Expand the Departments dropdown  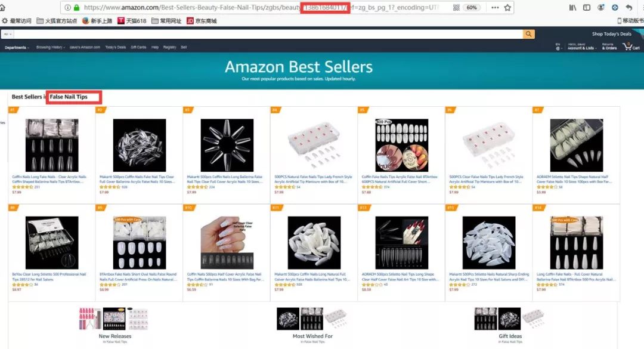pyautogui.click(x=17, y=48)
